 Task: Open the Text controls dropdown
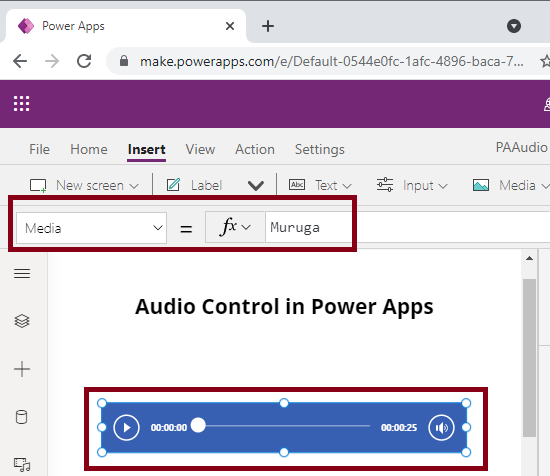coord(320,185)
